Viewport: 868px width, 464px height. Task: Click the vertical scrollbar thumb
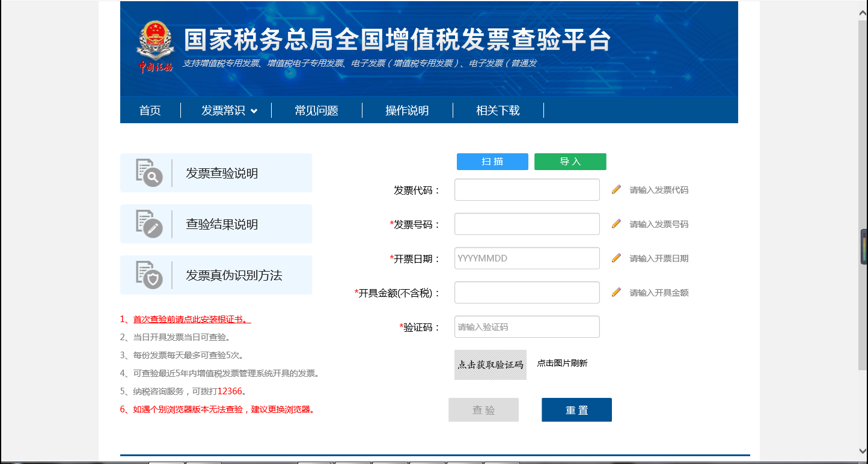[863, 195]
